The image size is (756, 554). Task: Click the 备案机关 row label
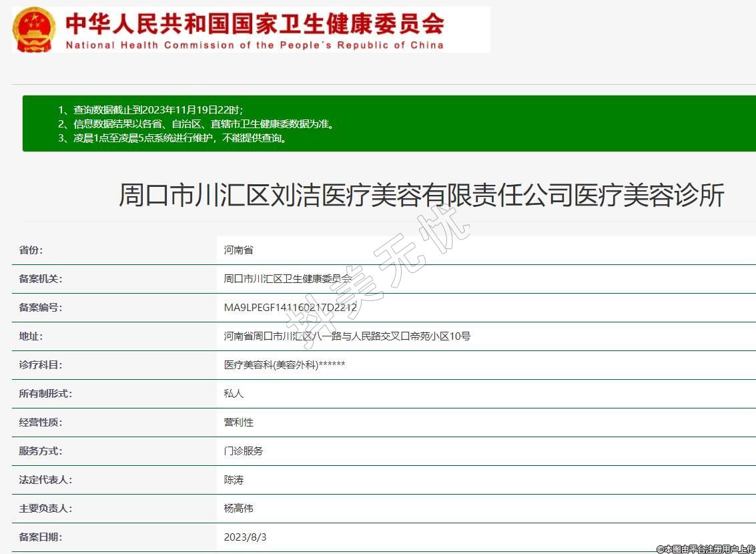(x=40, y=279)
